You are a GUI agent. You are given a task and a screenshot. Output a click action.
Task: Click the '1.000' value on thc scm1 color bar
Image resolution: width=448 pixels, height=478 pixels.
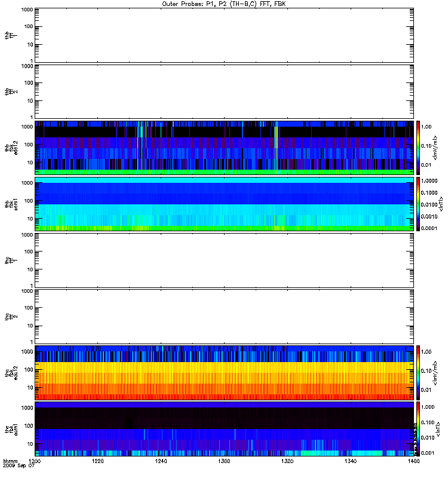[428, 407]
